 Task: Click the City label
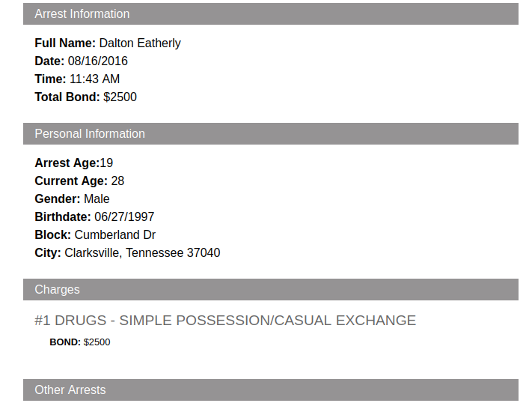point(48,253)
